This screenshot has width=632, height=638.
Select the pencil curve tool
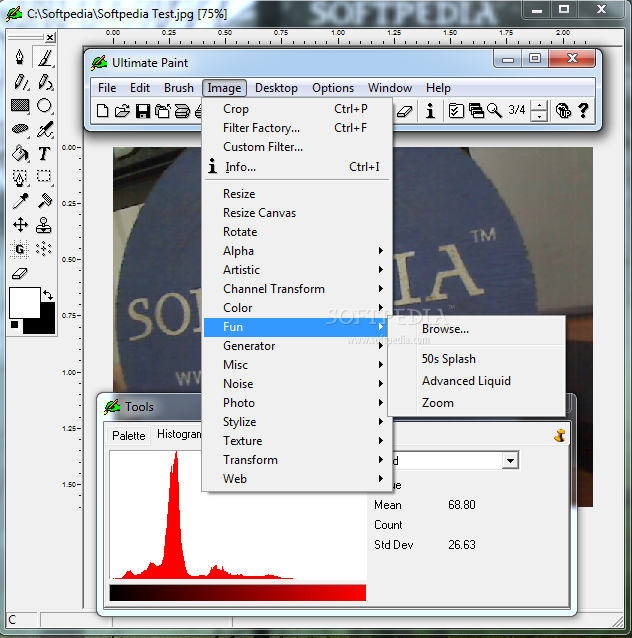tap(44, 82)
